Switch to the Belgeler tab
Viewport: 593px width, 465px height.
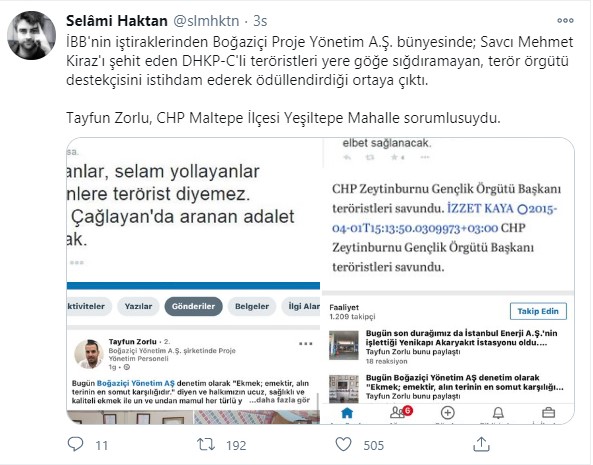point(252,306)
